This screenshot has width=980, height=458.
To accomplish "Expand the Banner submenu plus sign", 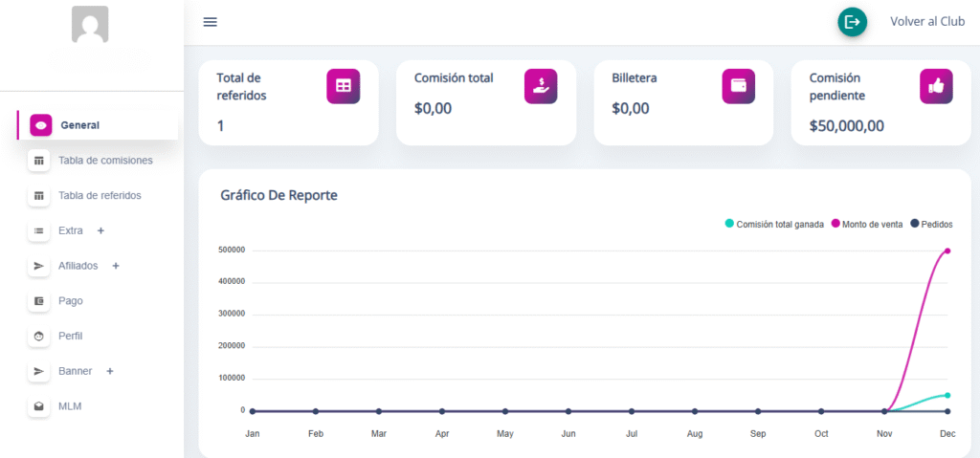I will (110, 371).
